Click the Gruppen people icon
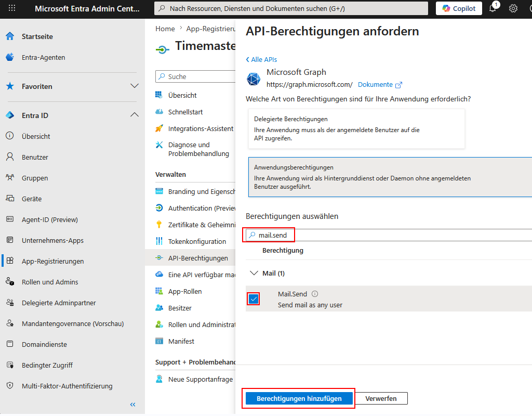Screen dimensions: 532x416 [10, 178]
